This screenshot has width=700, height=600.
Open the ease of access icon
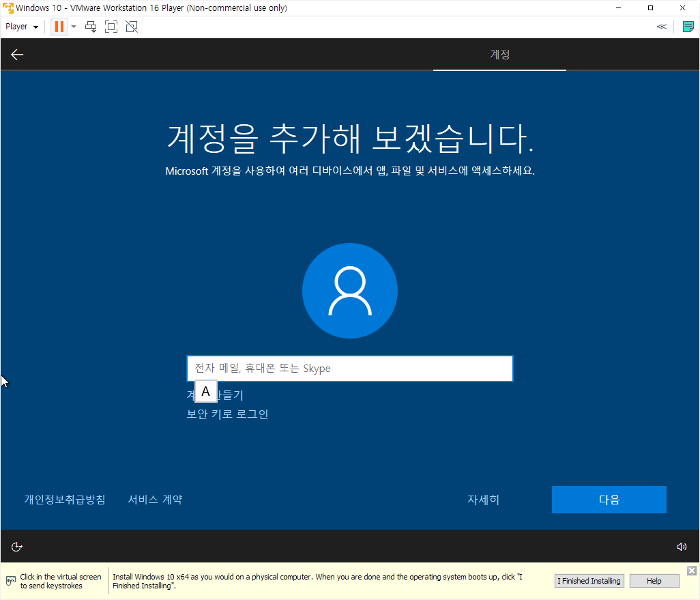point(17,547)
